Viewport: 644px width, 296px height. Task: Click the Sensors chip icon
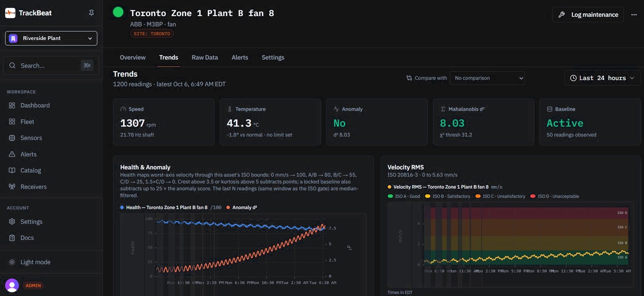pyautogui.click(x=12, y=138)
